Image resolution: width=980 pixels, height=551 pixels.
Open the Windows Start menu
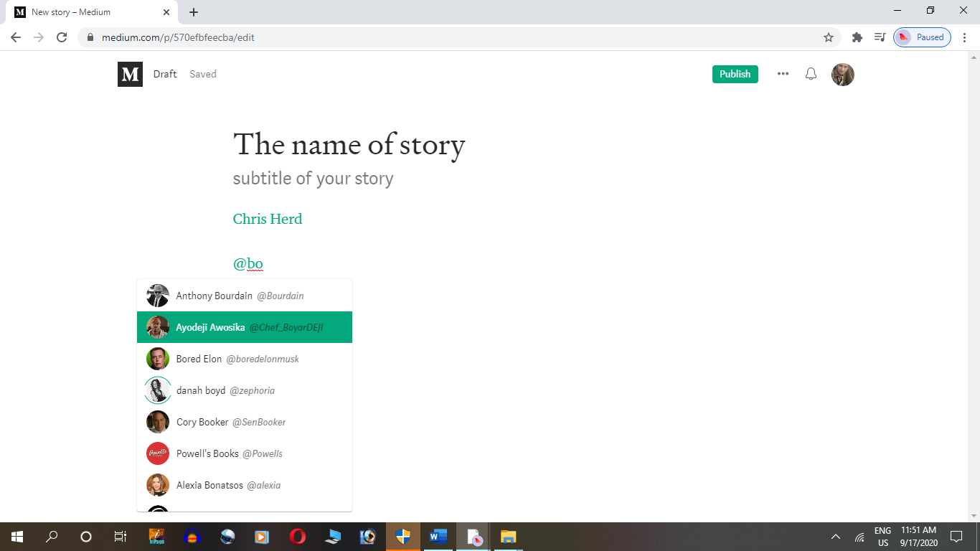pyautogui.click(x=17, y=537)
